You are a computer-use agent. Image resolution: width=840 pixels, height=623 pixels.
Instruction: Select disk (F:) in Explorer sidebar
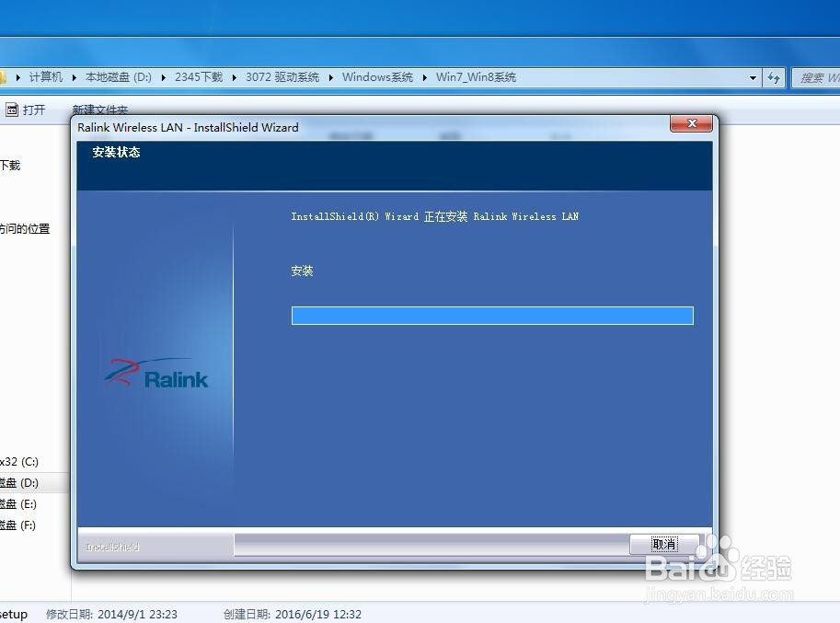(18, 525)
